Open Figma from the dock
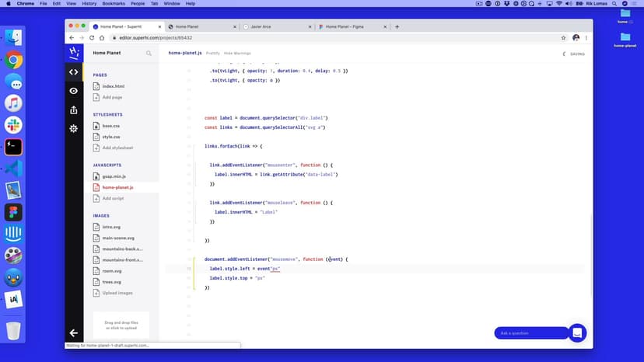Image resolution: width=644 pixels, height=362 pixels. (x=13, y=212)
